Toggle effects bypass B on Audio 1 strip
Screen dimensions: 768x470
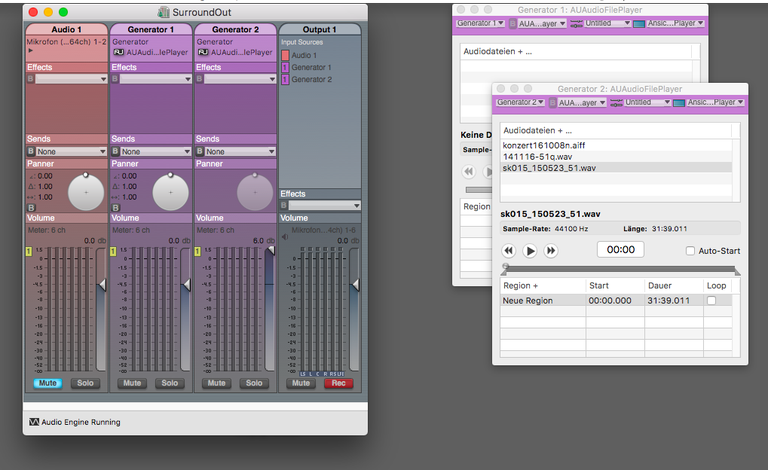tap(30, 79)
